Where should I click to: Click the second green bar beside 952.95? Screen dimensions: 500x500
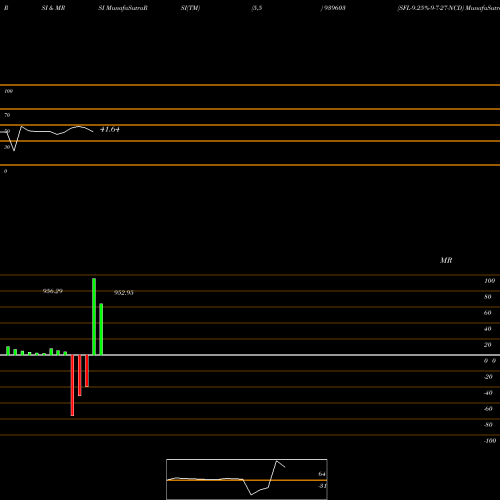[101, 329]
